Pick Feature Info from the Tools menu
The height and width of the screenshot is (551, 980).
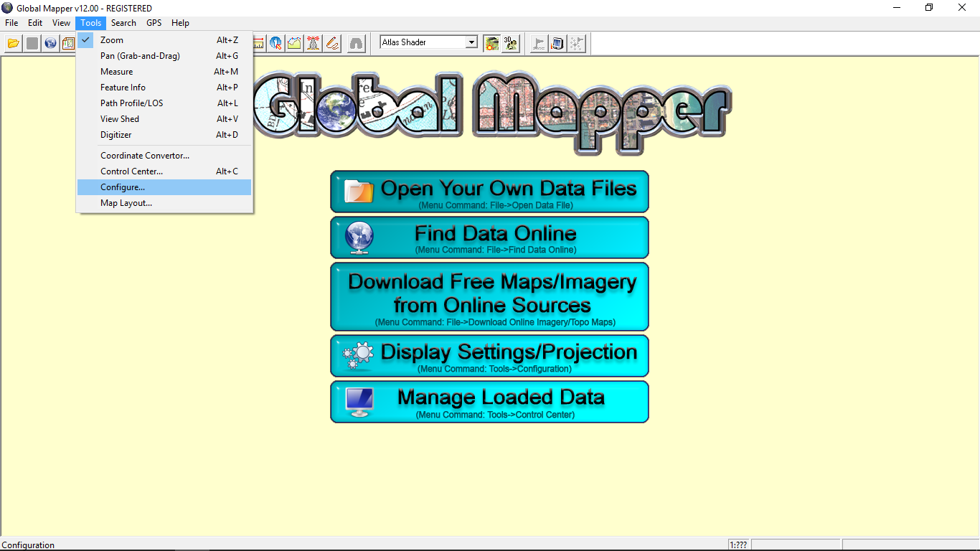[x=164, y=88]
